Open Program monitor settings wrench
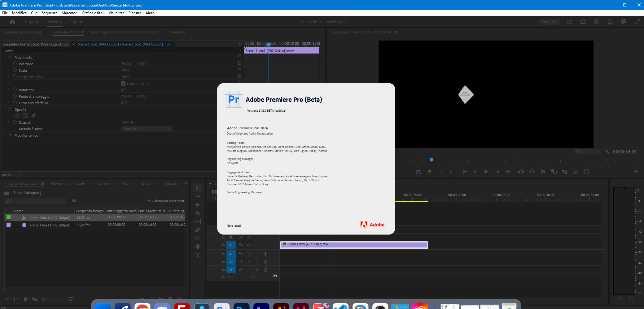The height and width of the screenshot is (309, 644). [x=607, y=152]
